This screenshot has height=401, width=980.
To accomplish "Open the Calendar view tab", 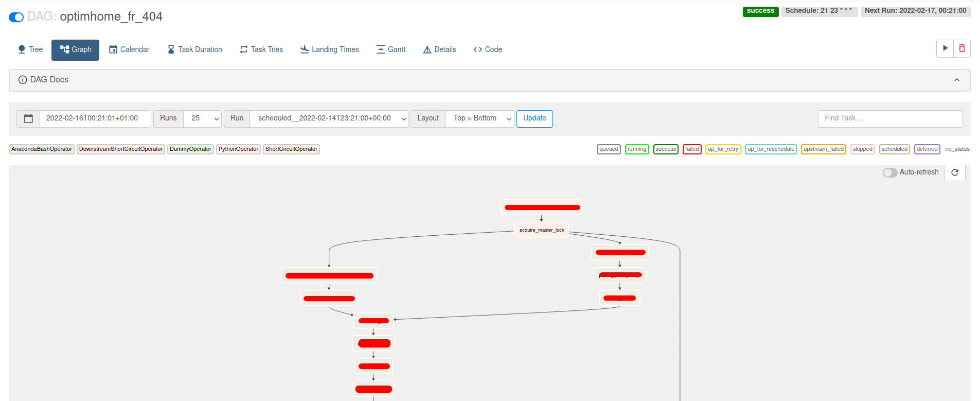I will (129, 49).
